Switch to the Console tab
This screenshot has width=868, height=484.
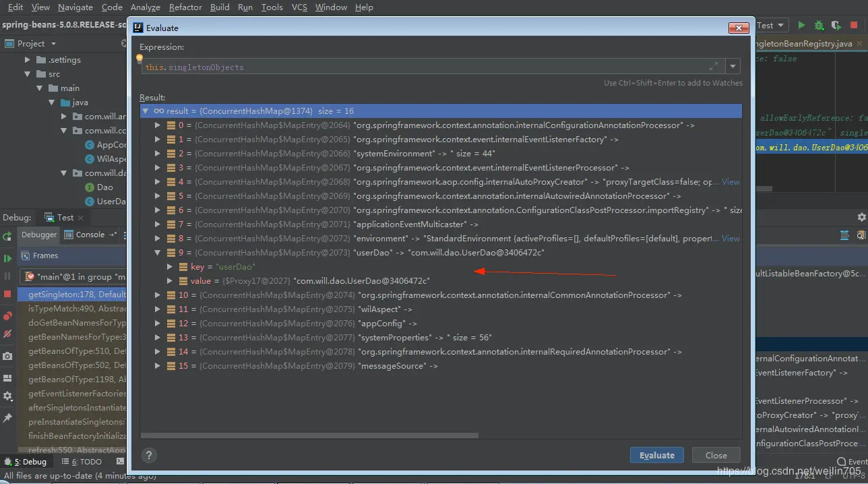pos(90,235)
